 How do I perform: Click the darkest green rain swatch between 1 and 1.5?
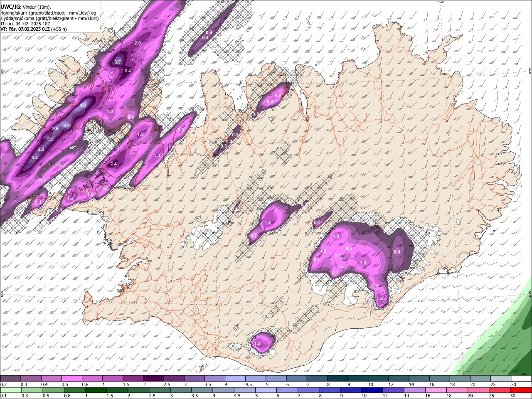[96, 390]
